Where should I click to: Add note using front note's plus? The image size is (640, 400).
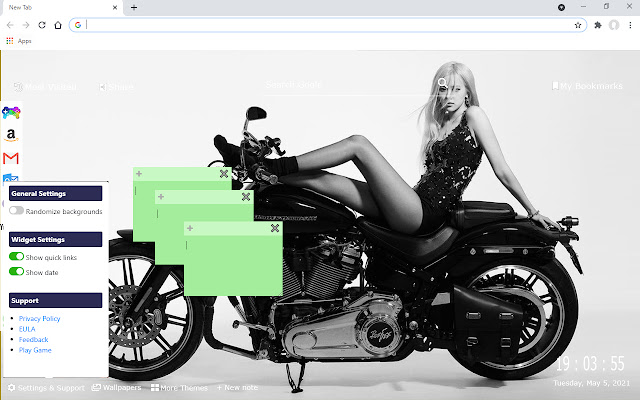click(190, 228)
